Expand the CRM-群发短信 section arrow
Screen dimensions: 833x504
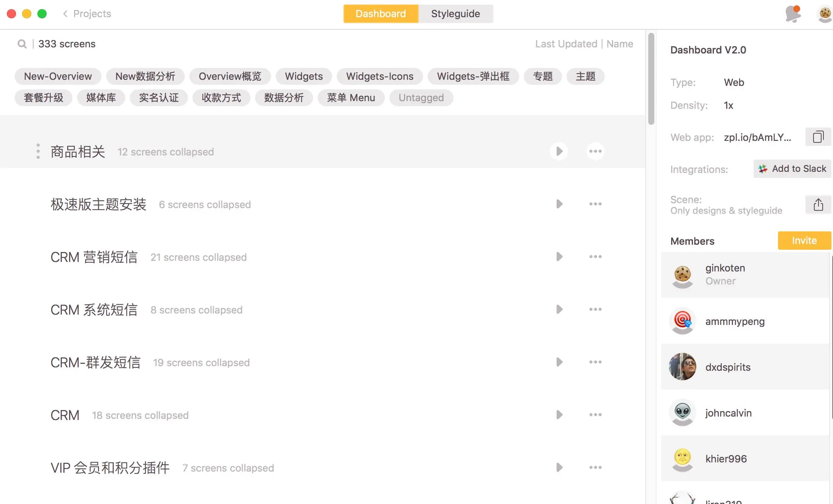point(559,362)
